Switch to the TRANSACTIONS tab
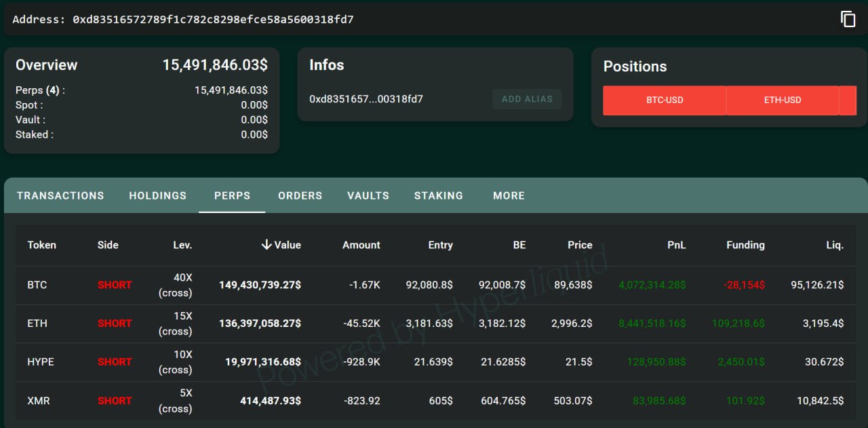 60,195
